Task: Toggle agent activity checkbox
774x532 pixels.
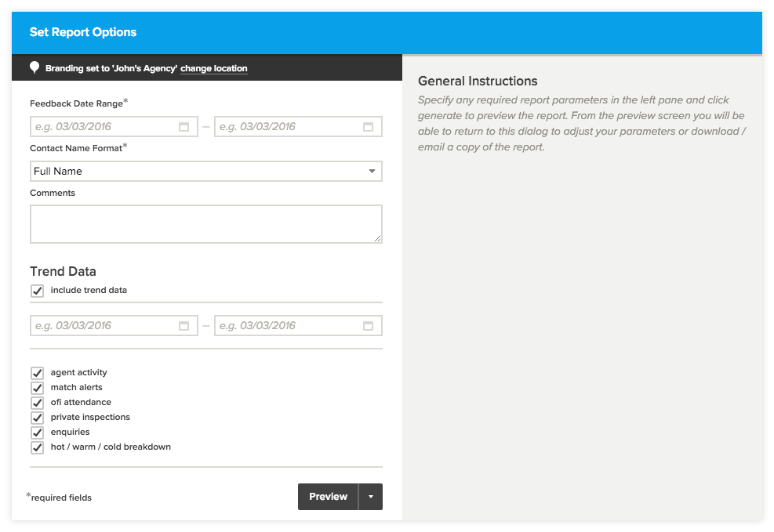Action: 38,373
